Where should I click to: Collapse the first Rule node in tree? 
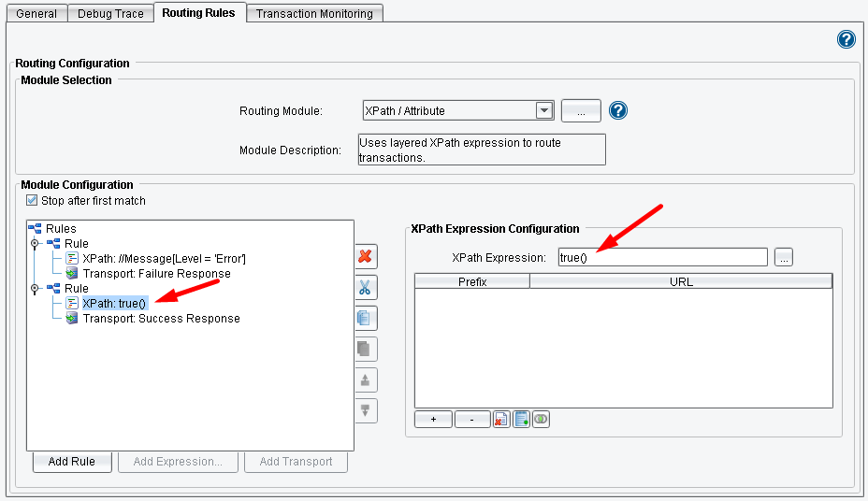(x=36, y=244)
